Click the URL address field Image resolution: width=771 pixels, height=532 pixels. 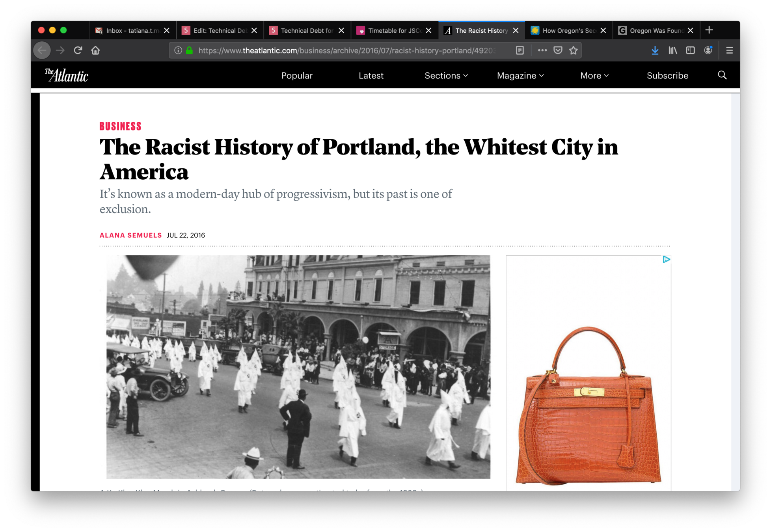347,50
